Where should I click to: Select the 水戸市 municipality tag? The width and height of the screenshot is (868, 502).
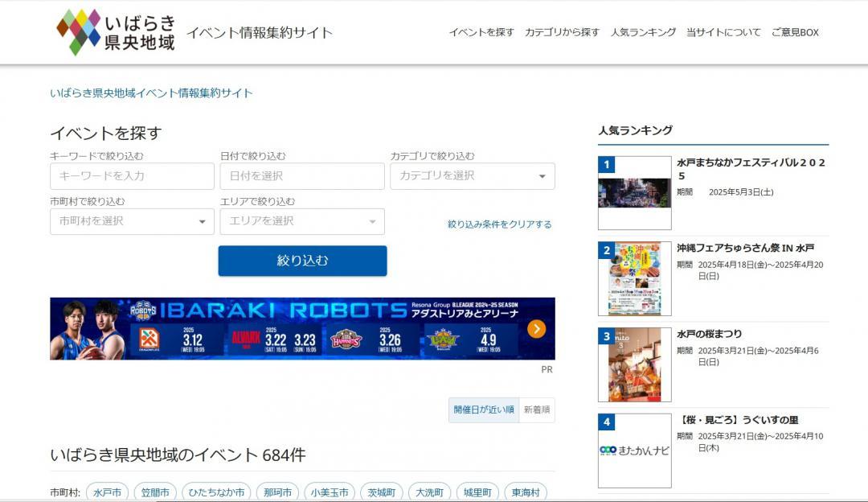point(107,492)
